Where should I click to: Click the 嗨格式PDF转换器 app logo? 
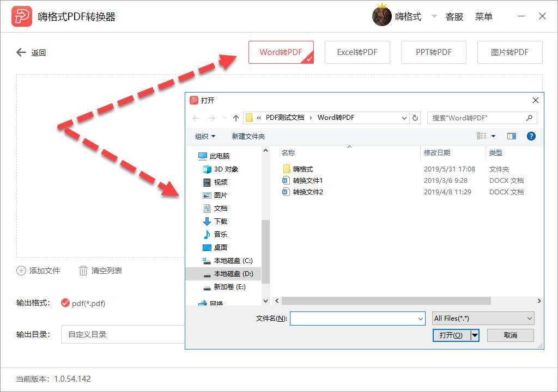(22, 16)
